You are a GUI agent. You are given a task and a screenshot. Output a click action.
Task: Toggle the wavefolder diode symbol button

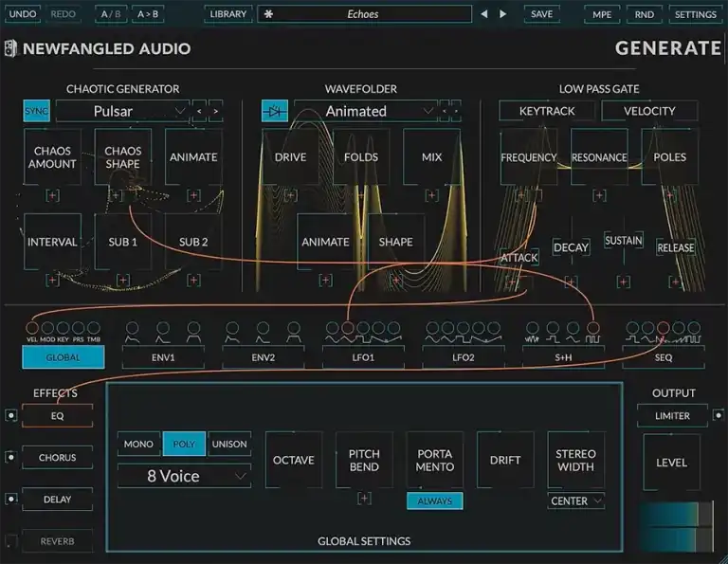point(274,112)
